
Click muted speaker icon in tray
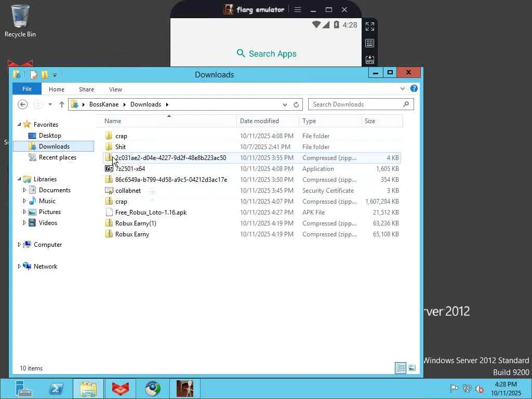click(480, 389)
